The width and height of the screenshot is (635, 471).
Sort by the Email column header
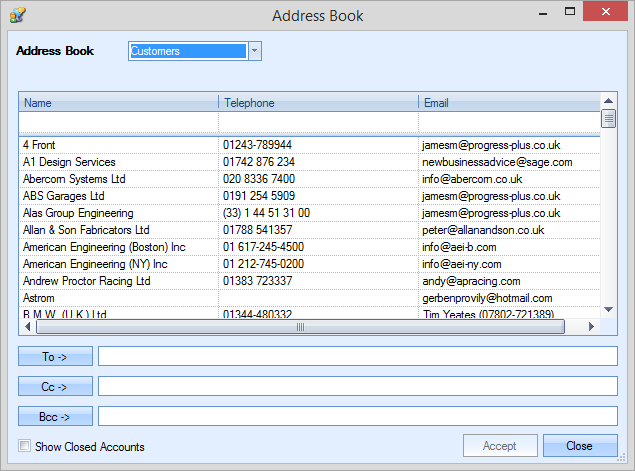[x=508, y=103]
